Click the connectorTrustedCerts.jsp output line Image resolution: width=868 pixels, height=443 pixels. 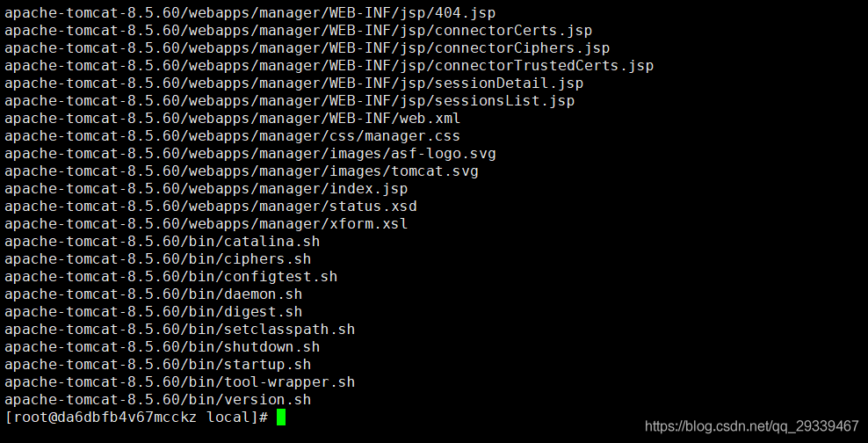coord(329,65)
